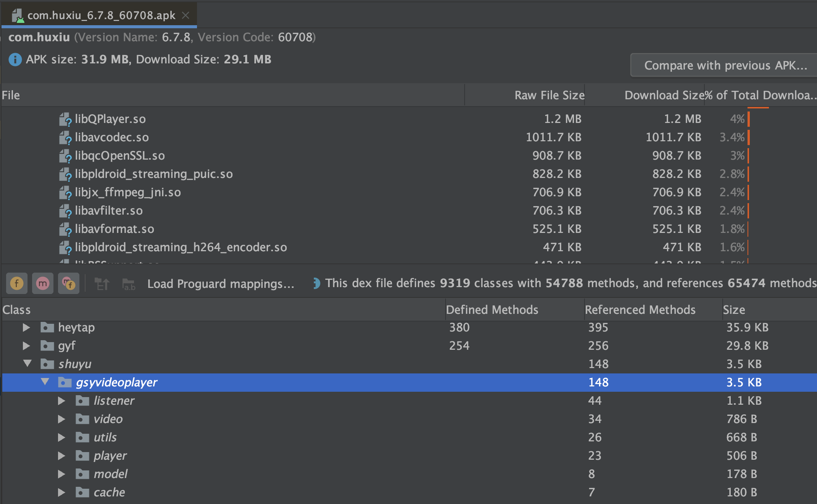Toggle show methods button

pos(43,283)
